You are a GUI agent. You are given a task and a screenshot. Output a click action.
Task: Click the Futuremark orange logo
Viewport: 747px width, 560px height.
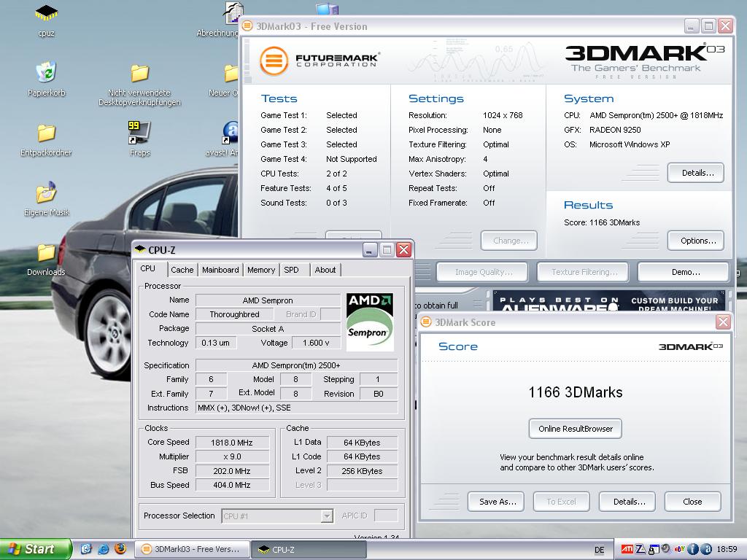[274, 61]
